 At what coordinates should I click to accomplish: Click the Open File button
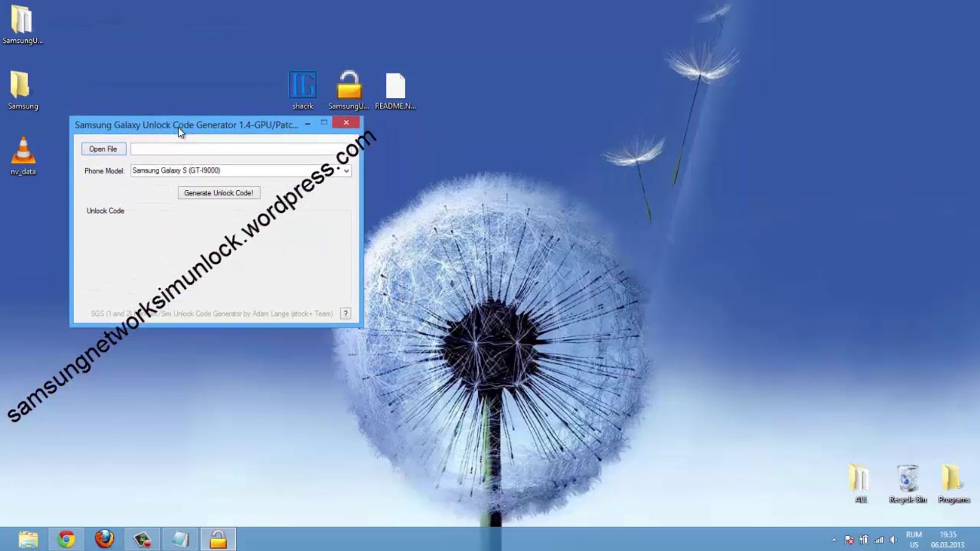click(103, 149)
